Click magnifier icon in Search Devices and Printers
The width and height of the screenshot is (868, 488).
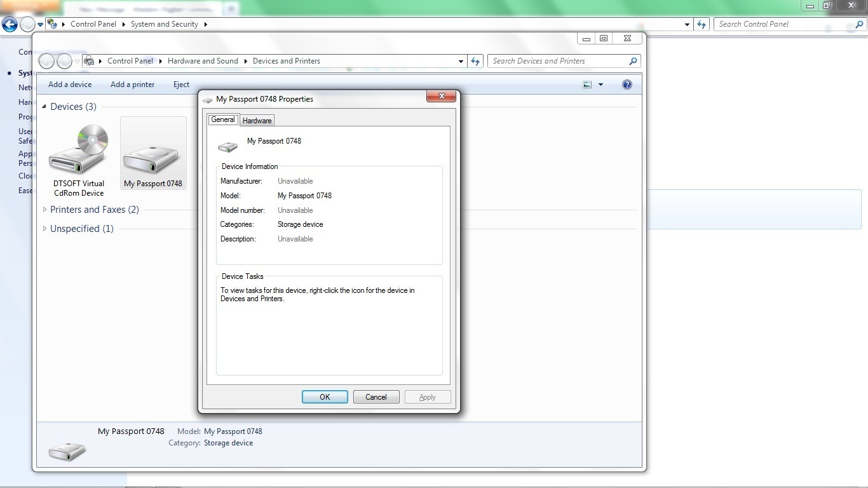pos(633,61)
